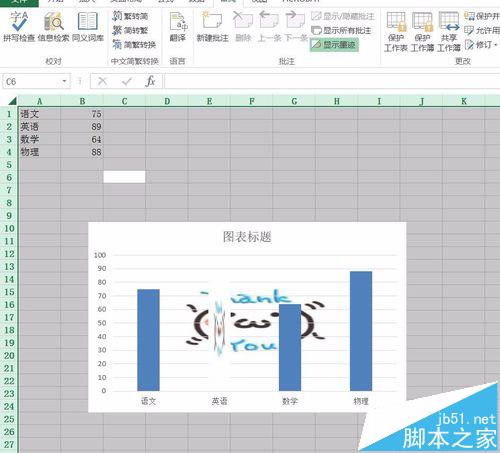Click the active white cell C6
500x453 pixels.
(124, 177)
